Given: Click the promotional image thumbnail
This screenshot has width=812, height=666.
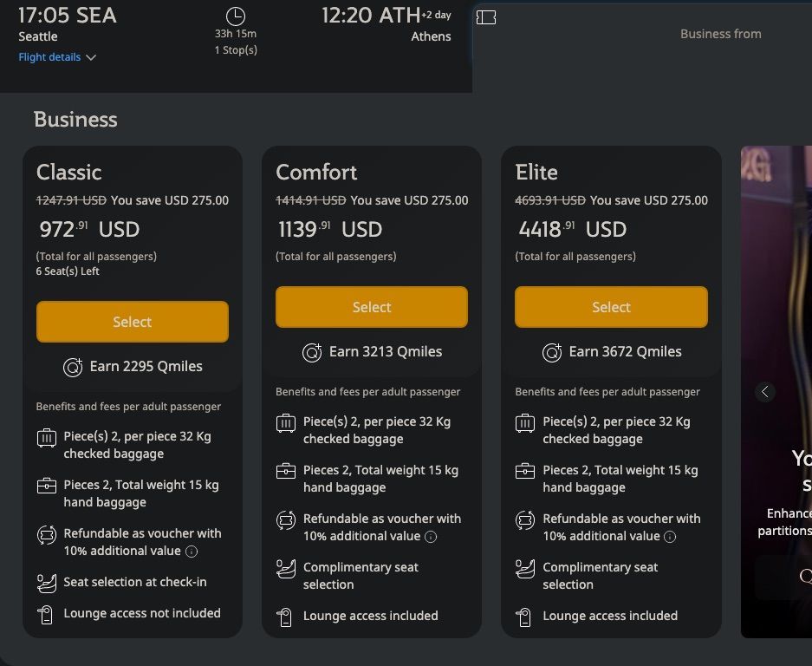Looking at the screenshot, I should [777, 260].
